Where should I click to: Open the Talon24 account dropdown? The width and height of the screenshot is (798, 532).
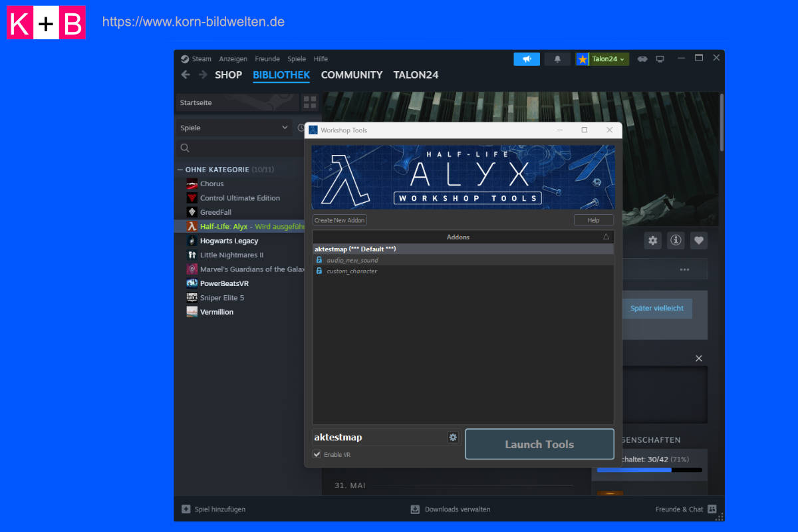tap(602, 59)
